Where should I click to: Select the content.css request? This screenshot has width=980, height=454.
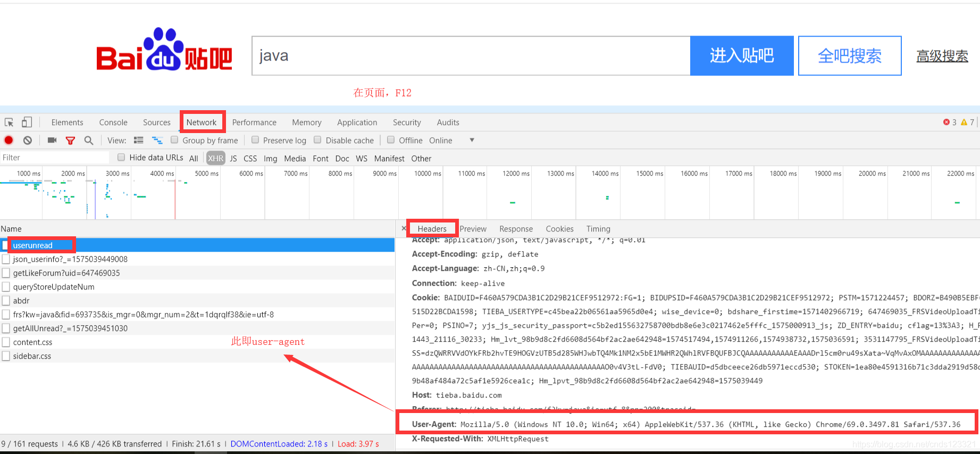[197, 342]
